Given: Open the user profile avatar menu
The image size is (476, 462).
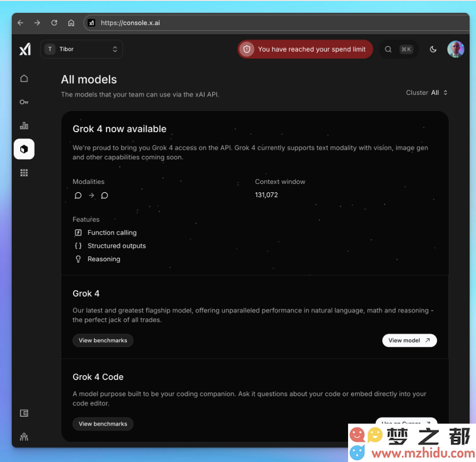Looking at the screenshot, I should click(456, 49).
